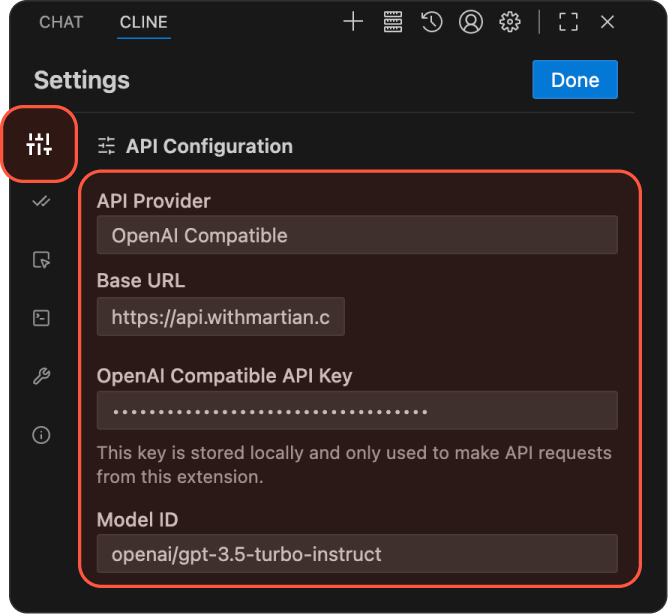
Task: Open the double-checkmark Features sidebar section
Action: click(x=40, y=202)
